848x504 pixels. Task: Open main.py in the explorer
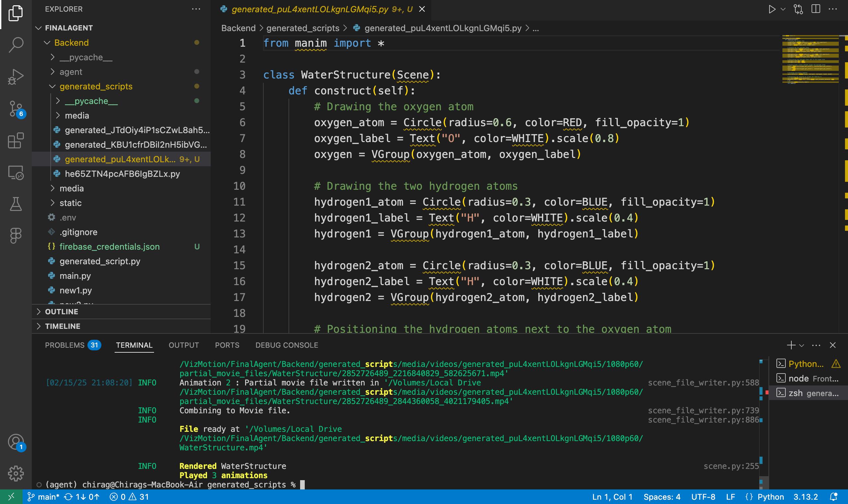point(75,276)
